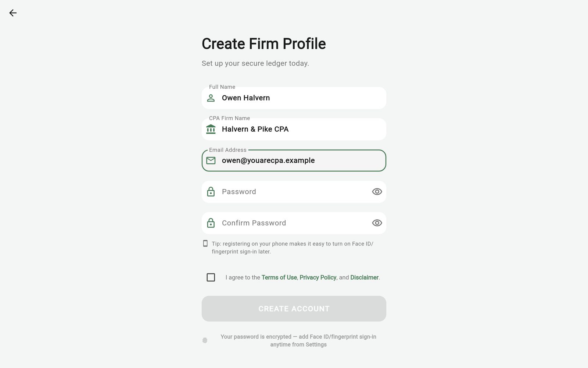Click the fingerprint icon near the bottom
This screenshot has height=368, width=588.
click(205, 340)
